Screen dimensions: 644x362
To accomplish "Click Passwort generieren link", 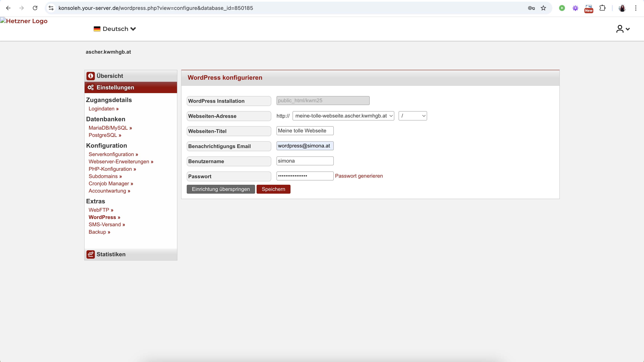I will point(359,176).
